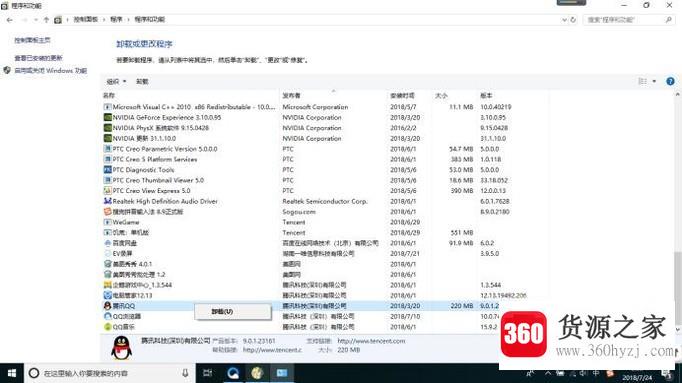The image size is (682, 383).
Task: Click the 220 MB size cell
Action: [x=461, y=306]
